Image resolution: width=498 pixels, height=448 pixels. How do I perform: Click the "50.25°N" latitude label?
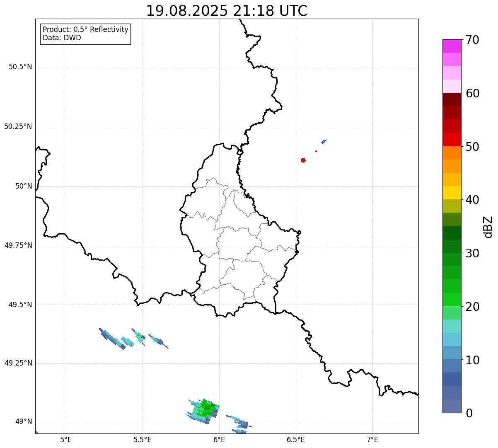tap(18, 126)
